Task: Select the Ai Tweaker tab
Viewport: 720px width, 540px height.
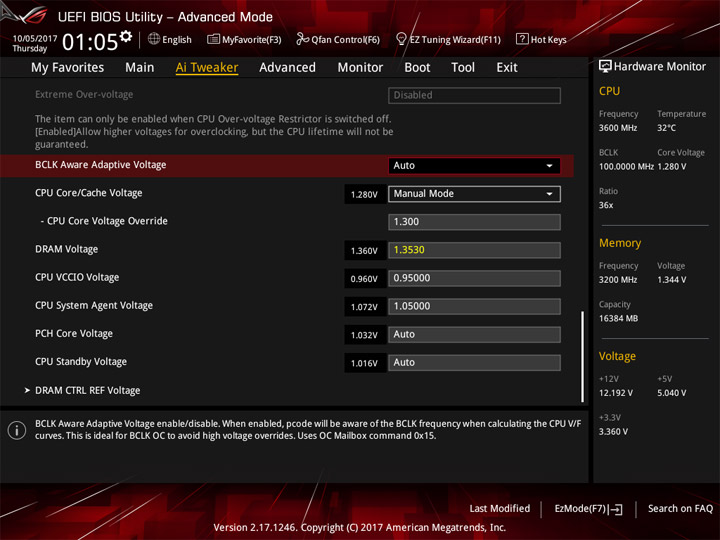Action: (207, 68)
